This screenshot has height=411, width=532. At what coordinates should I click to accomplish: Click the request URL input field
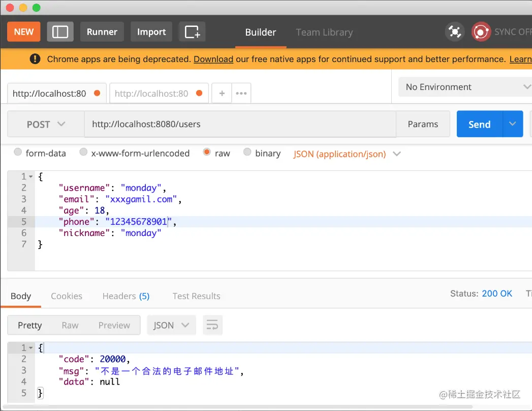pyautogui.click(x=240, y=124)
